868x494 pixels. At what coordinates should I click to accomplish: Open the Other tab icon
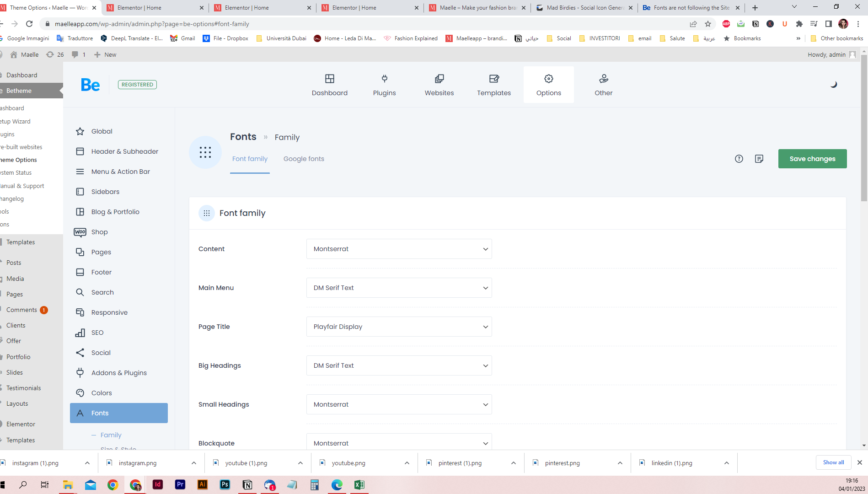point(603,85)
